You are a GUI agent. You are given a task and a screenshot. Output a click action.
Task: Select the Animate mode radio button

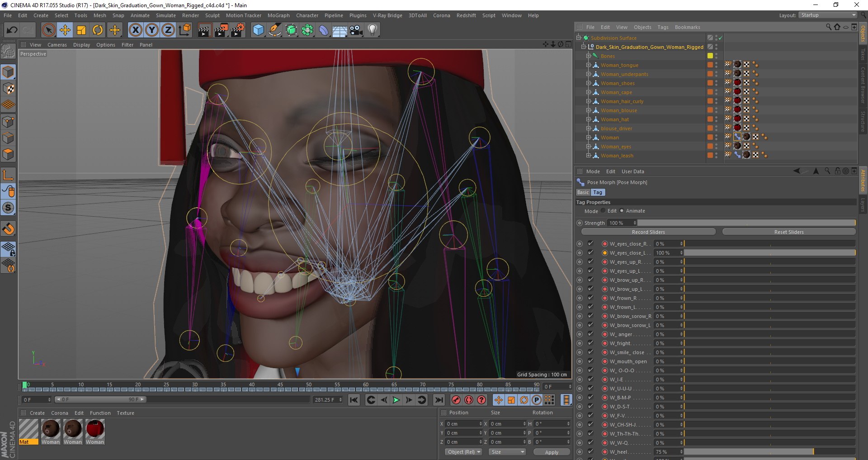point(622,211)
